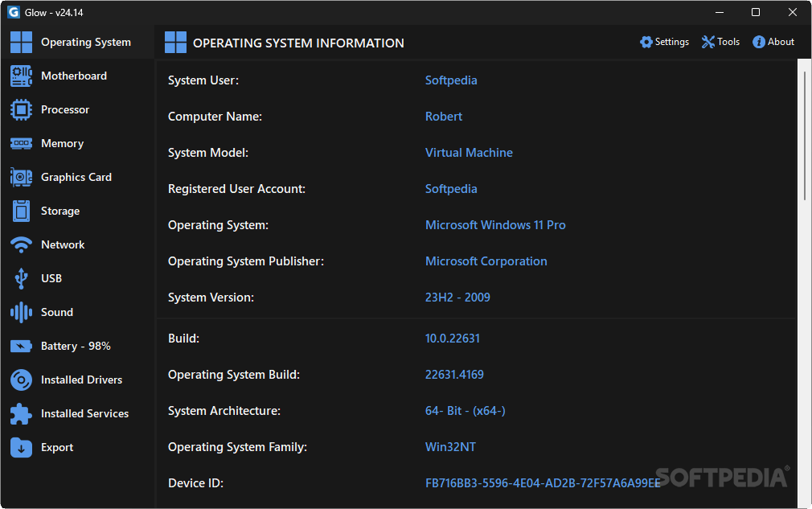Maximize the Glow window
812x509 pixels.
(756, 12)
